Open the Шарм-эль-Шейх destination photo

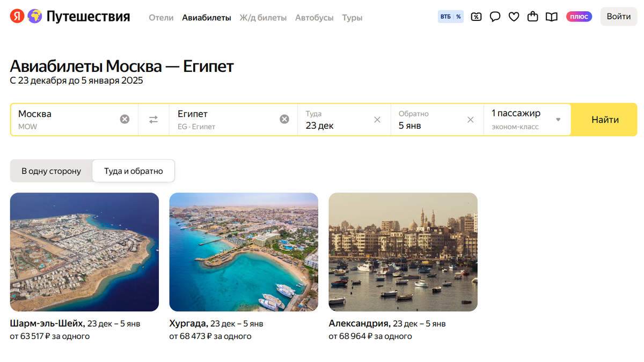click(x=84, y=252)
